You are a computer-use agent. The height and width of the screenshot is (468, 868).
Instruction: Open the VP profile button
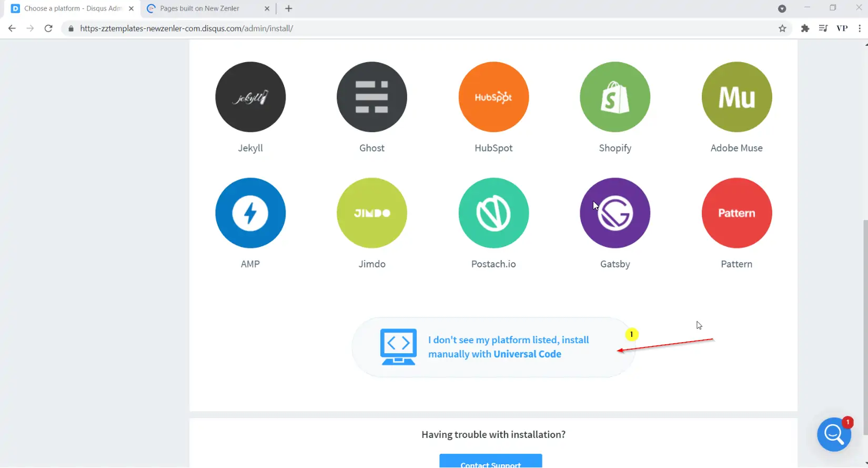point(842,28)
